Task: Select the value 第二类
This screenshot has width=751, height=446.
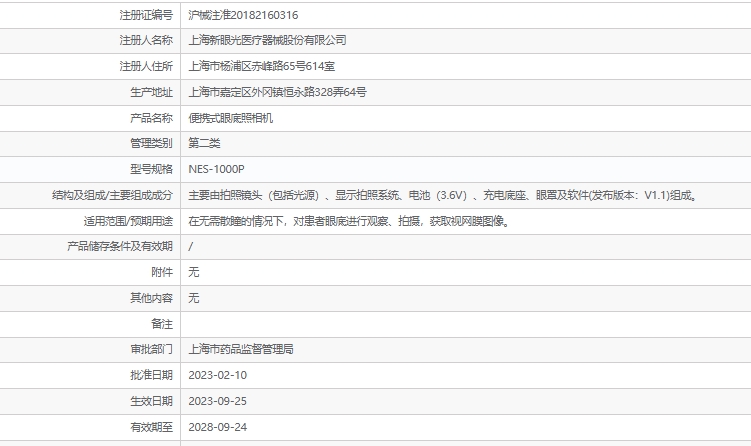Action: tap(204, 143)
